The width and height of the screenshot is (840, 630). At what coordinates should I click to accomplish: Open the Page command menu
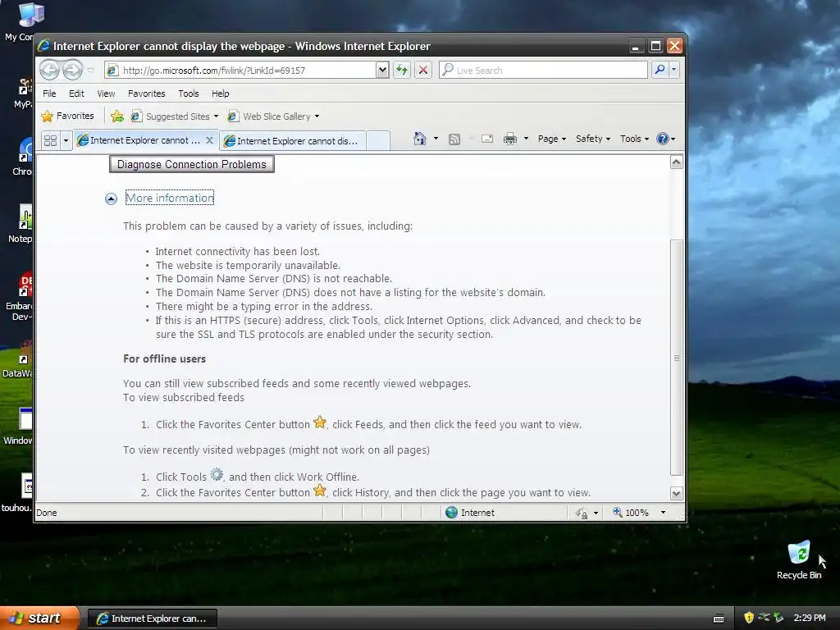(552, 139)
